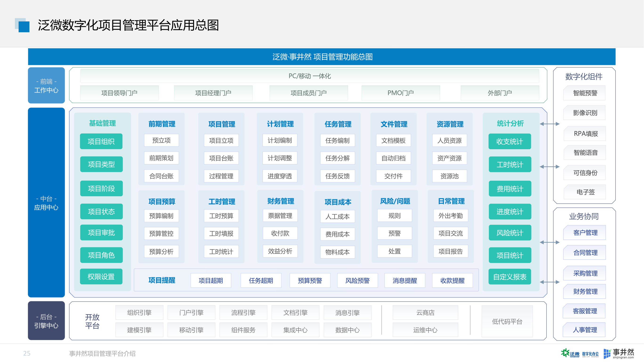Click 人事管理 link

coord(584,330)
